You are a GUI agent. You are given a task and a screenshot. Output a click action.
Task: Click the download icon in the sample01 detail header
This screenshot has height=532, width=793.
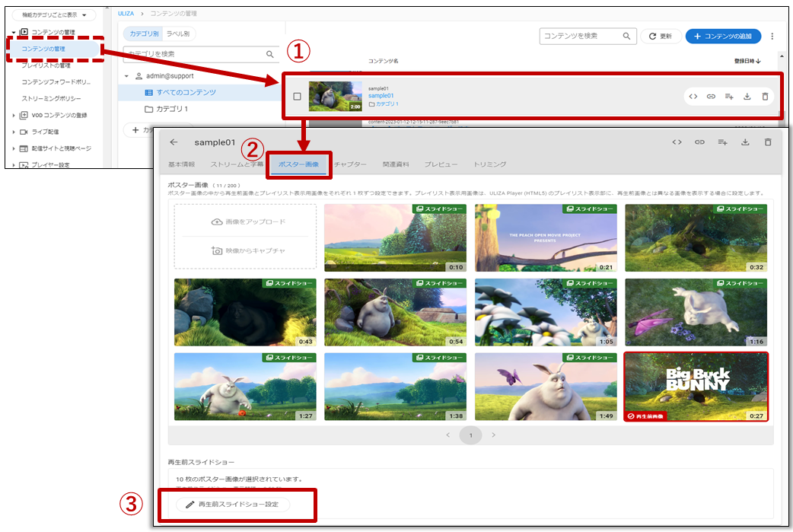[745, 142]
